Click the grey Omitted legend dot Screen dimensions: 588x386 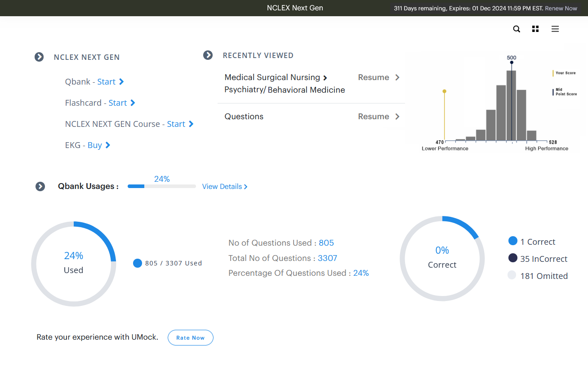[x=512, y=275]
